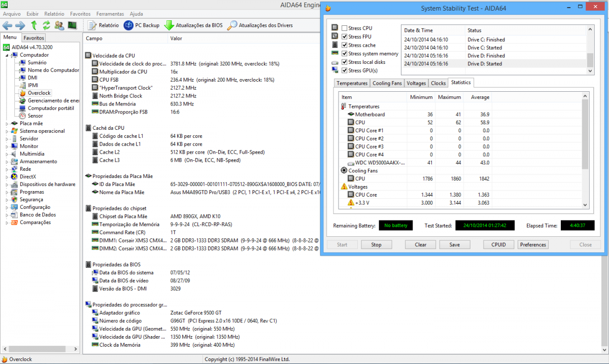Click the Sensor gauge icon in the tree
Viewport: 609px width, 364px height.
tap(23, 116)
